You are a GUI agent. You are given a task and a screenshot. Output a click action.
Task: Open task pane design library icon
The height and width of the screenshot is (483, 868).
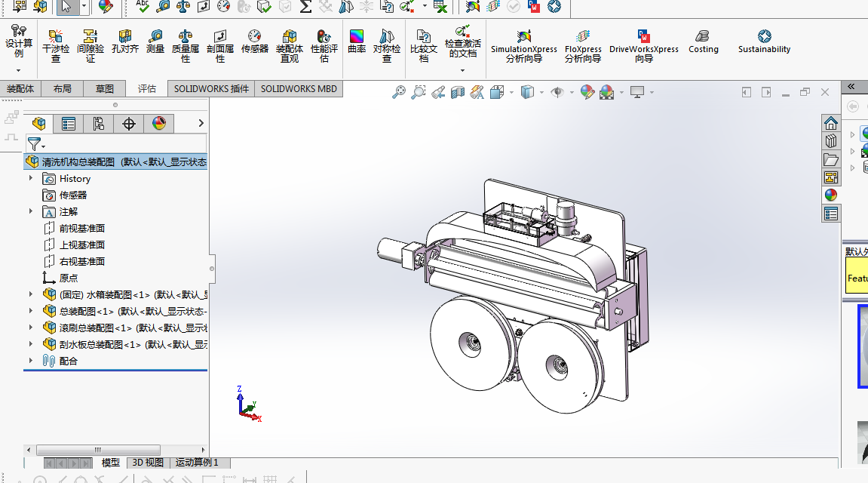pos(830,141)
